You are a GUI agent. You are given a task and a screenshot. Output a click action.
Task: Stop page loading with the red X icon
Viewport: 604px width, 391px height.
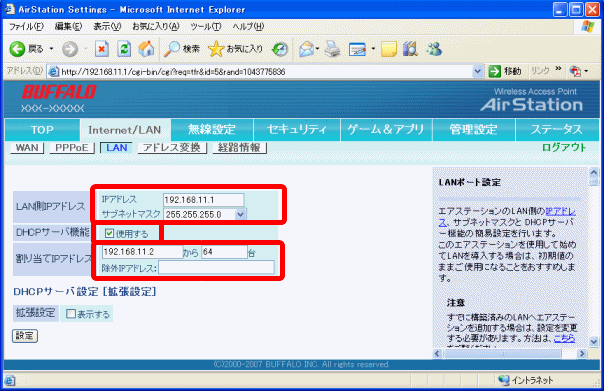[102, 49]
